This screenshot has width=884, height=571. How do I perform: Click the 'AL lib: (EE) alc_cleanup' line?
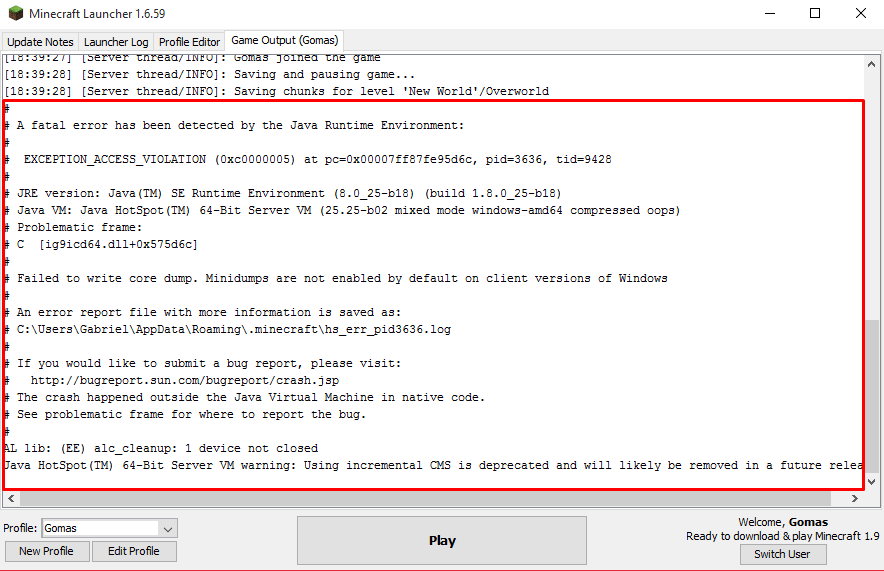tap(161, 448)
